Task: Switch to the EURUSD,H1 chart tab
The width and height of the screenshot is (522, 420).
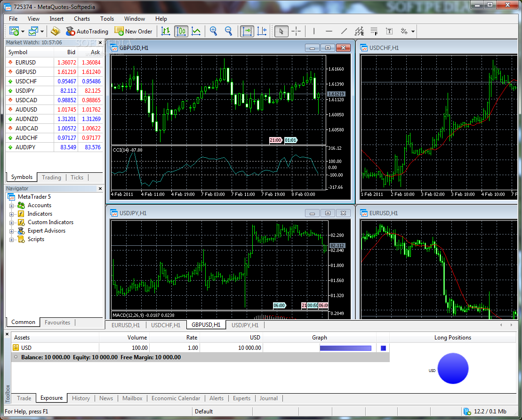Action: [126, 325]
